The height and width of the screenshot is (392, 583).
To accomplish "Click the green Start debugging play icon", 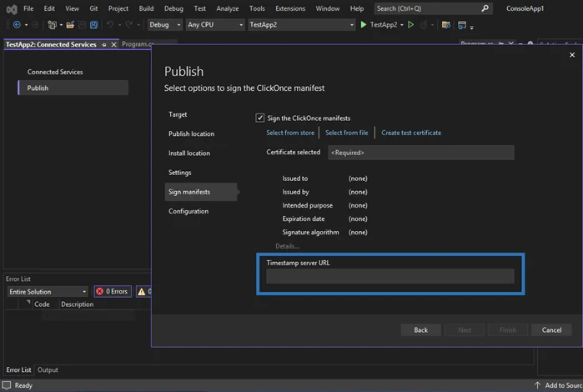I will click(364, 25).
